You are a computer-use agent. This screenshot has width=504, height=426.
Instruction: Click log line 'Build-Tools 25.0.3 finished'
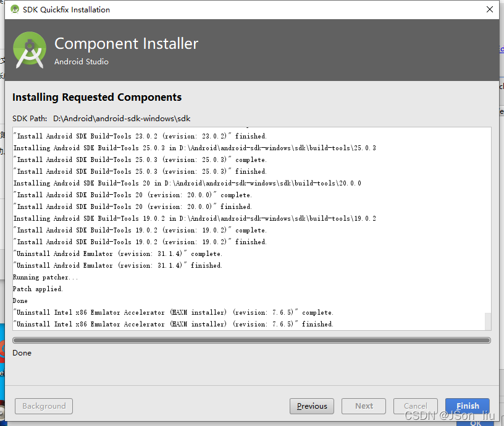(140, 171)
